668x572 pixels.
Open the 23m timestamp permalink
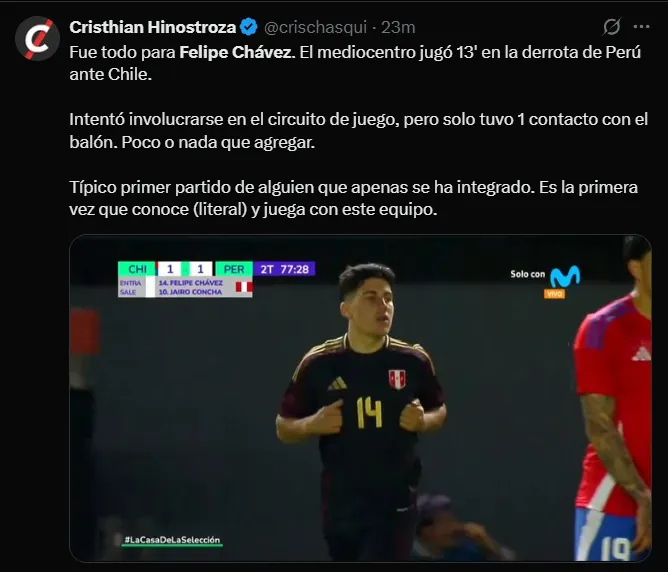[398, 27]
